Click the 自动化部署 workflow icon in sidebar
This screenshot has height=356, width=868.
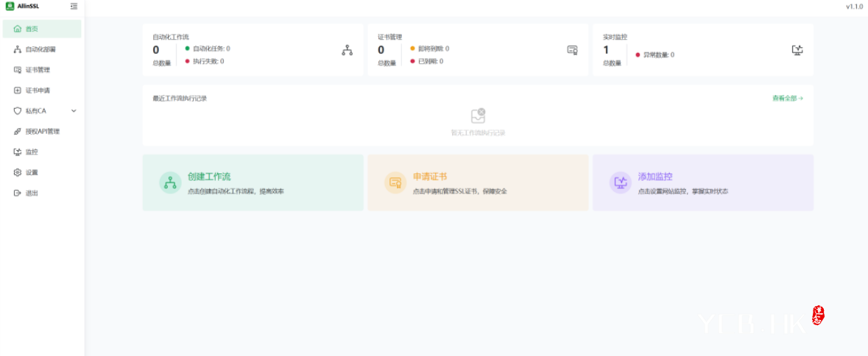pyautogui.click(x=18, y=49)
